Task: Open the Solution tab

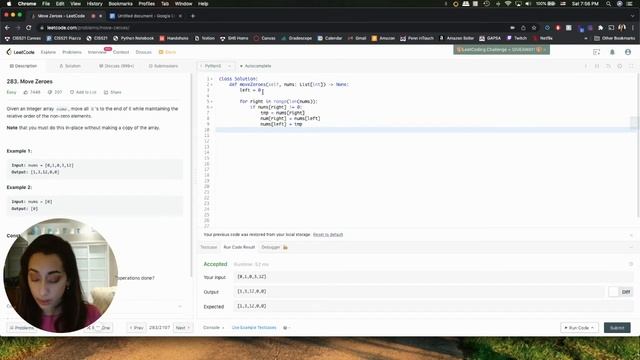Action: coord(70,66)
